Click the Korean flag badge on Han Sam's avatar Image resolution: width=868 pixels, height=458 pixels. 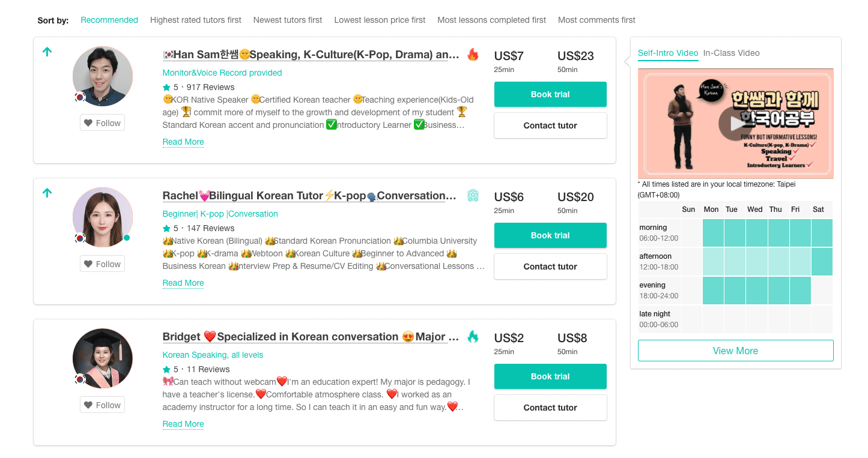coord(79,98)
